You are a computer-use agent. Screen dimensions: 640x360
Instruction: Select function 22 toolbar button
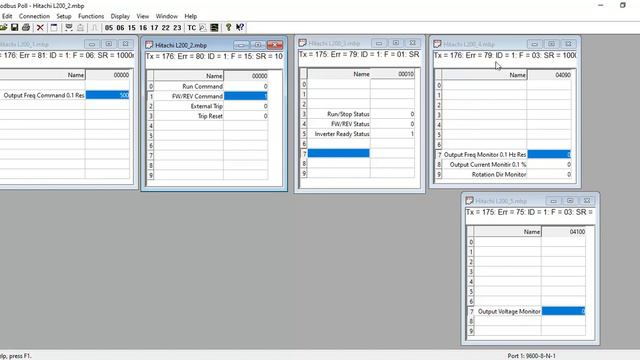point(165,28)
